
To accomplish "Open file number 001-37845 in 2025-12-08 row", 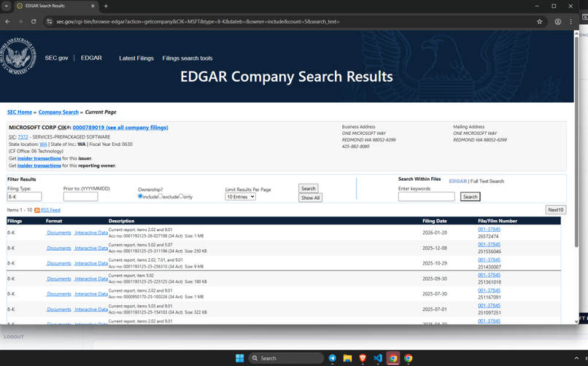I will pyautogui.click(x=489, y=245).
